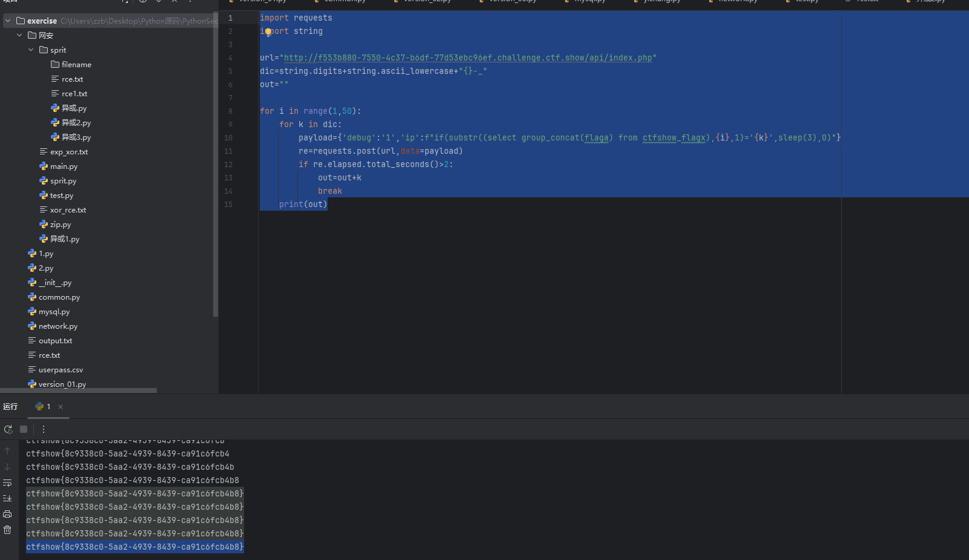Click the folder icon next to sprit
Viewport: 969px width, 560px height.
point(44,50)
